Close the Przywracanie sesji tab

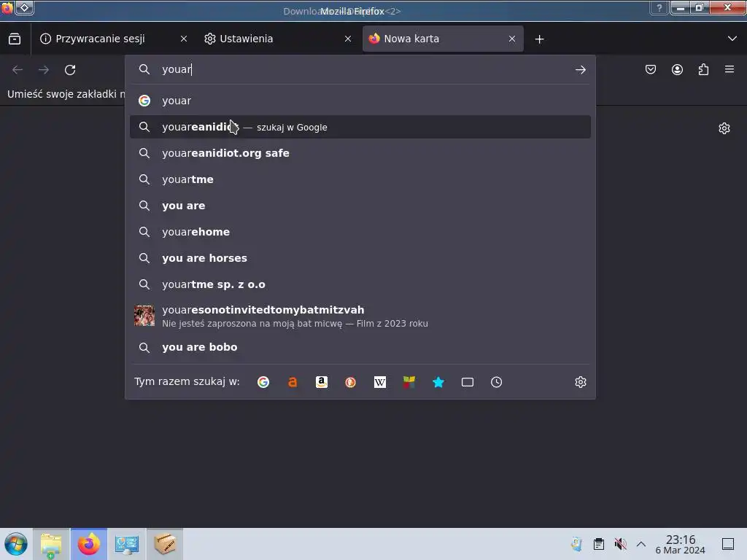point(184,39)
